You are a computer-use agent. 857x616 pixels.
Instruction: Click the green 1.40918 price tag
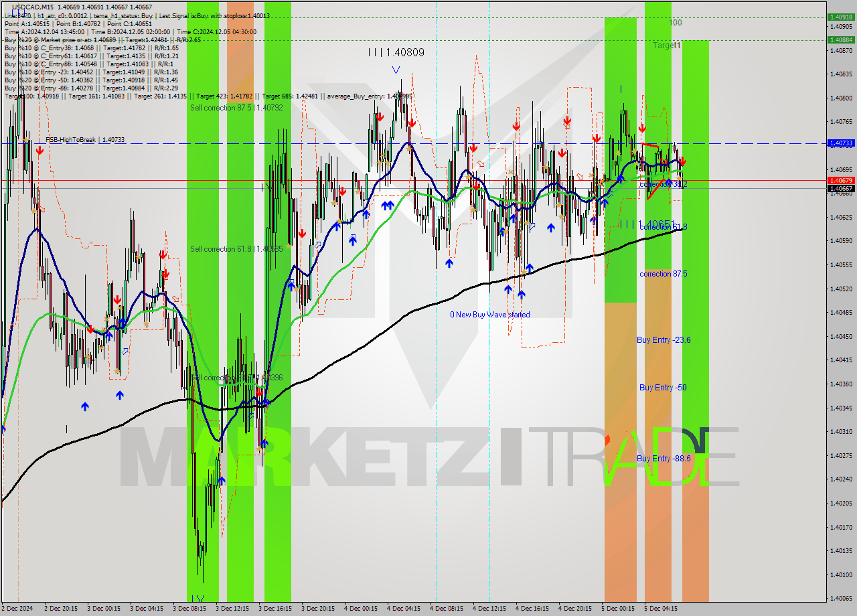pyautogui.click(x=840, y=17)
